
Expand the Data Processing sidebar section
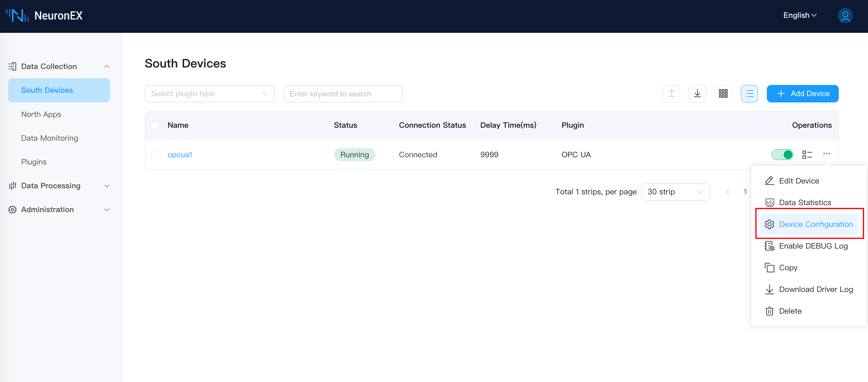tap(59, 186)
